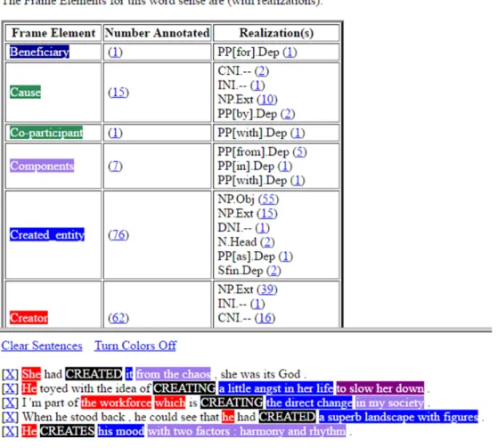Remove the sentence 'He toyed with the idea' via [X]

(10, 388)
